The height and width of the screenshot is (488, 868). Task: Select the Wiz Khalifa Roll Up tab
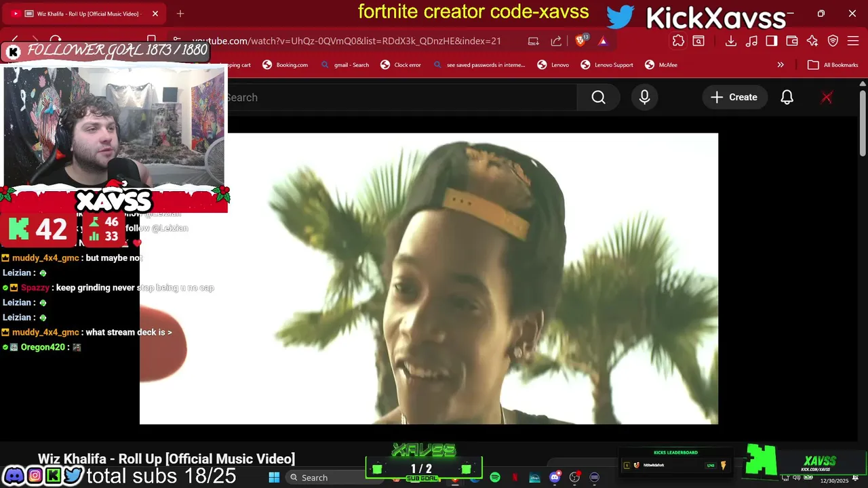tap(83, 14)
